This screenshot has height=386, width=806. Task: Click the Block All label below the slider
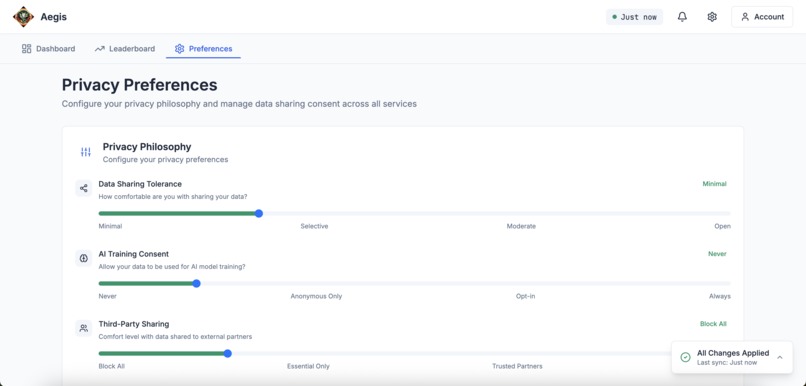pos(112,366)
